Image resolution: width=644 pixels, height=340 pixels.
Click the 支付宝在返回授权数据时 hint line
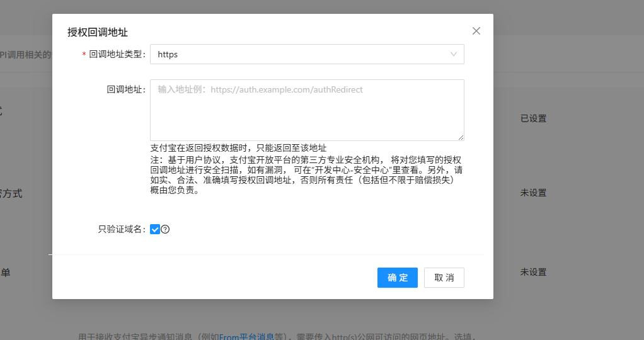click(238, 148)
